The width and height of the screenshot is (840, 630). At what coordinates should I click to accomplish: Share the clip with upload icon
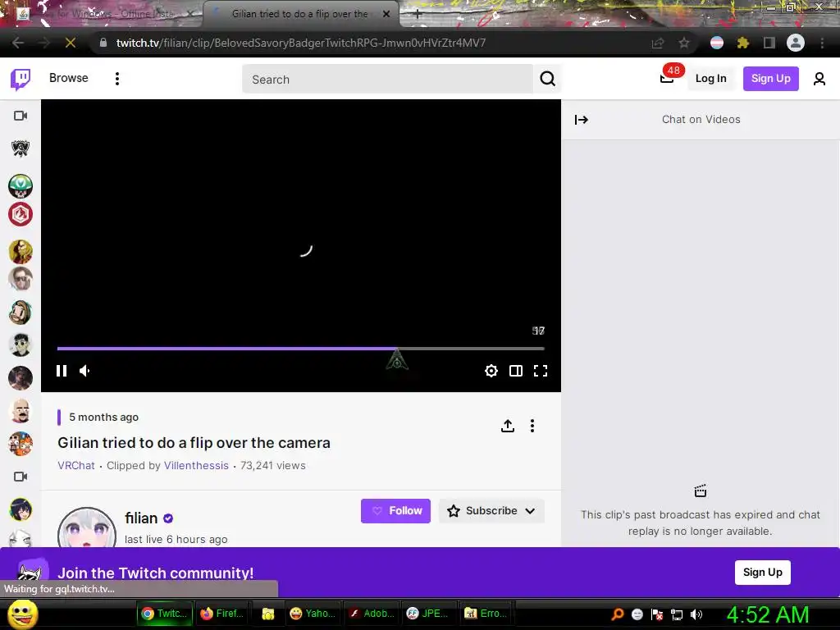coord(507,426)
